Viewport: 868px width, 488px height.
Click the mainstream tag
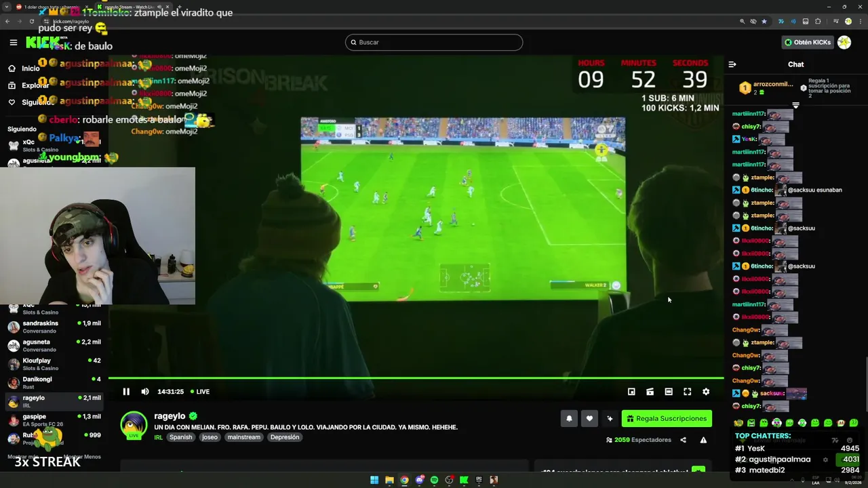pyautogui.click(x=243, y=437)
